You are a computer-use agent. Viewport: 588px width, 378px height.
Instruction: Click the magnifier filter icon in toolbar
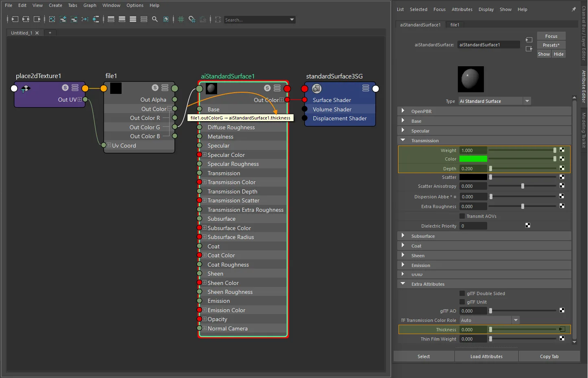point(155,19)
